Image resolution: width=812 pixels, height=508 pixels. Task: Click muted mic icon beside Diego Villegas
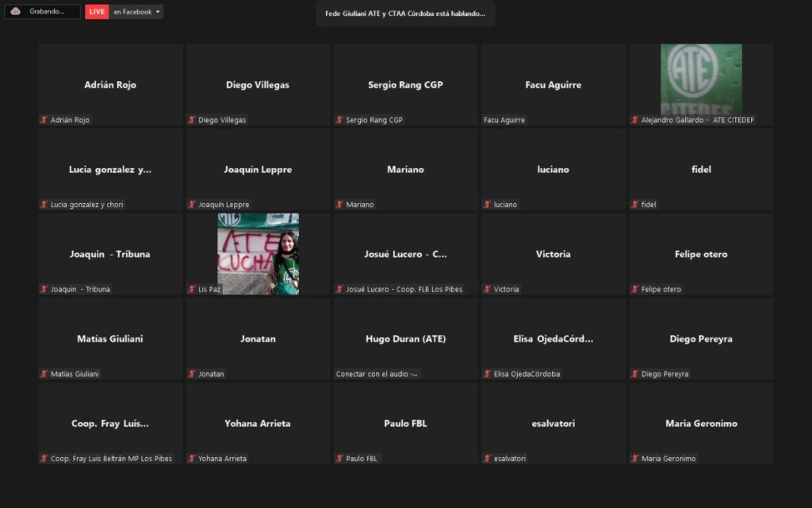click(x=192, y=120)
